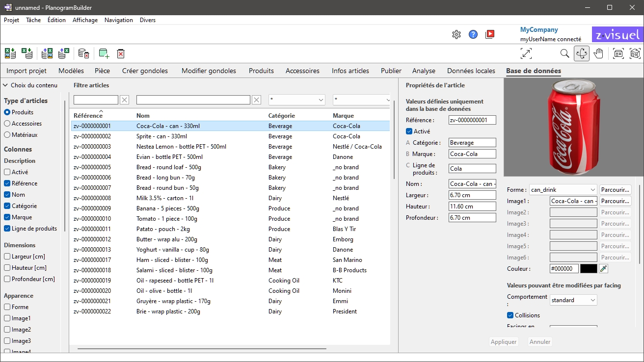Check the Forme column checkbox

(7, 307)
